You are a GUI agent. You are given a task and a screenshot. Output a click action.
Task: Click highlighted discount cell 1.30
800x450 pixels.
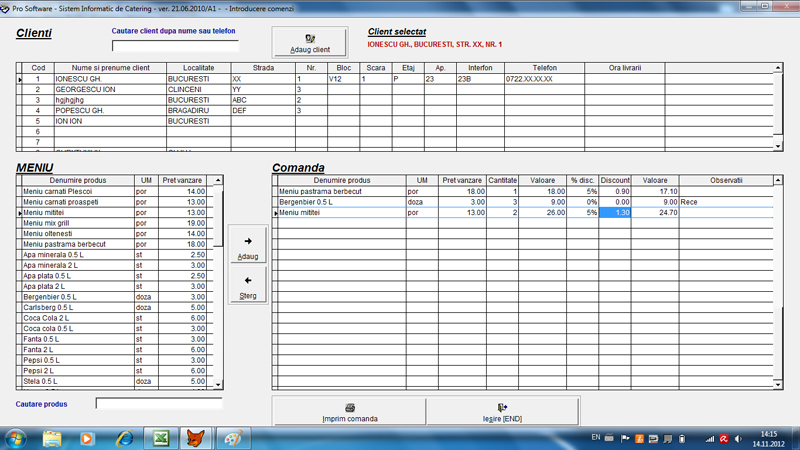click(615, 213)
